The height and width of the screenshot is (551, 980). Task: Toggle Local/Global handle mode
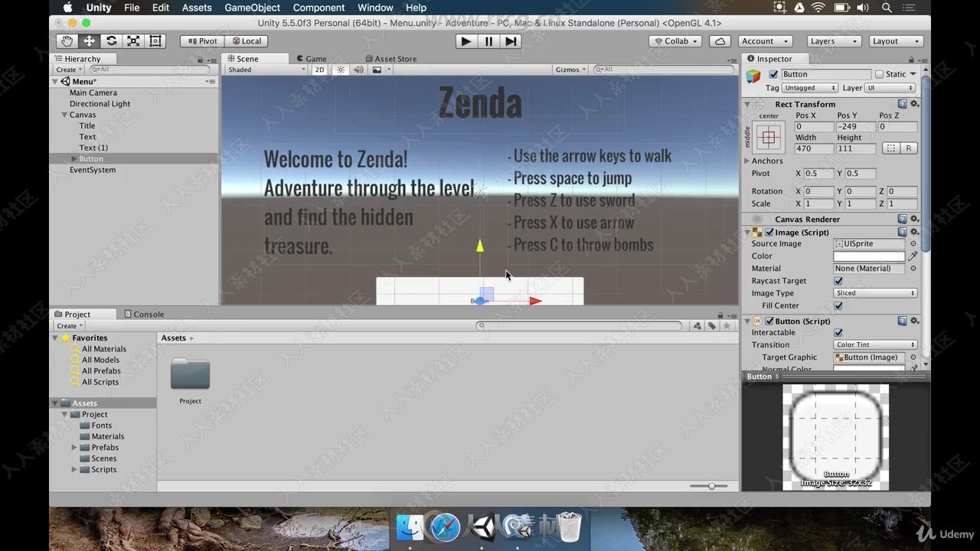click(x=247, y=41)
